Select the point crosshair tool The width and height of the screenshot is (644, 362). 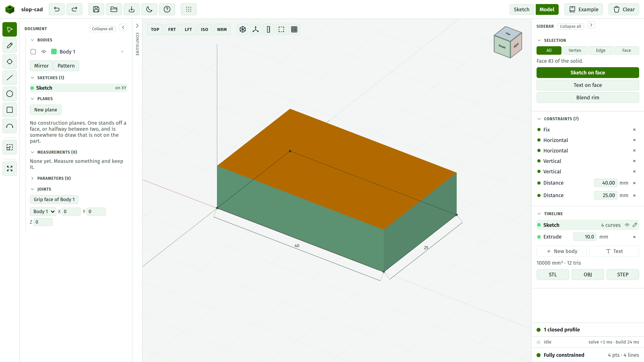coord(10,62)
